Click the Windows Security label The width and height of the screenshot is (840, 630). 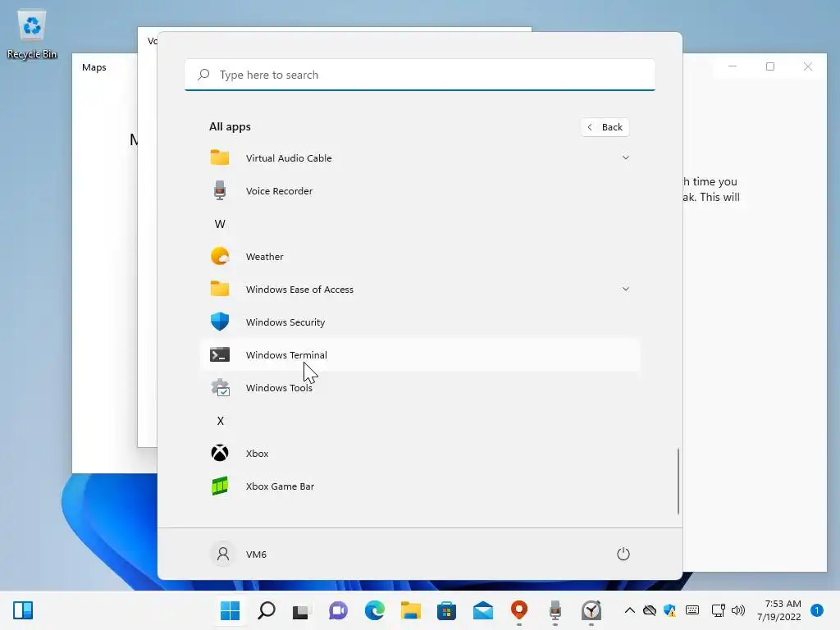point(285,322)
